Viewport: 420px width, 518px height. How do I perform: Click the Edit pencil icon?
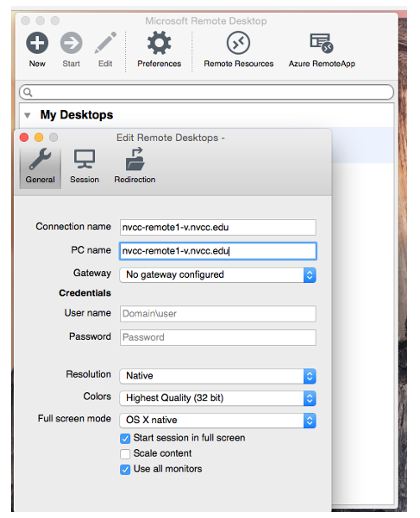coord(105,43)
